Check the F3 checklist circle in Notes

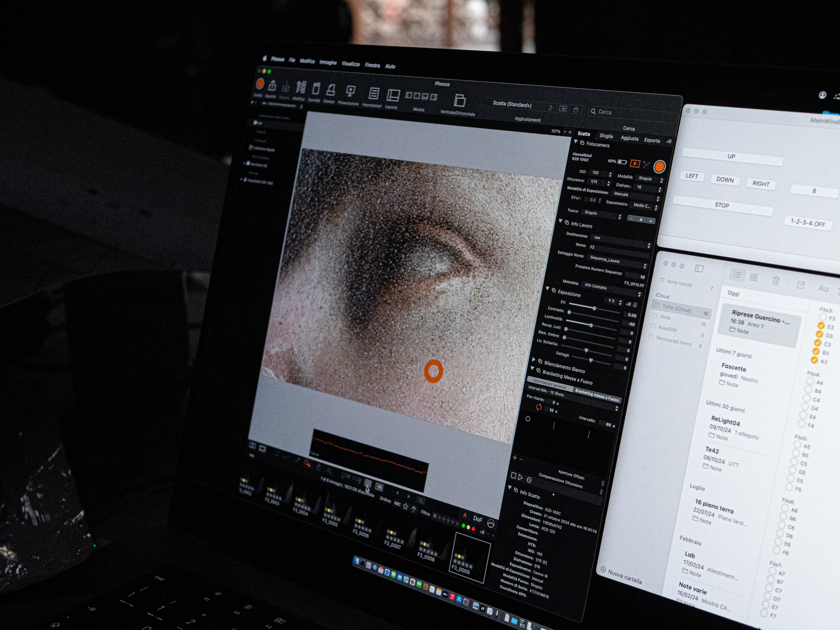[823, 317]
